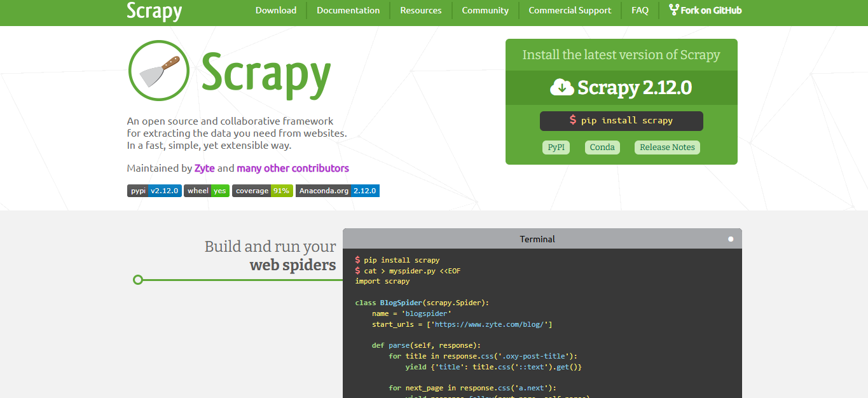
Task: Click the spatula logo circle icon
Action: pos(159,71)
